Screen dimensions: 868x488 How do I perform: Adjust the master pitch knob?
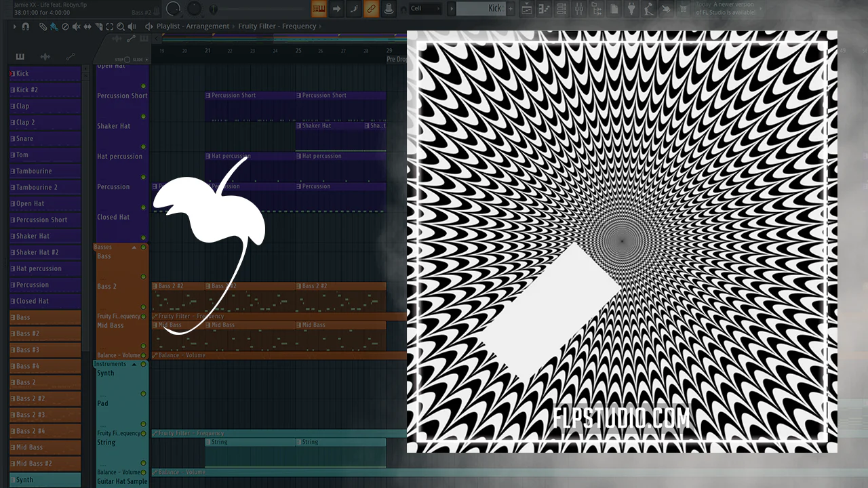tap(195, 8)
